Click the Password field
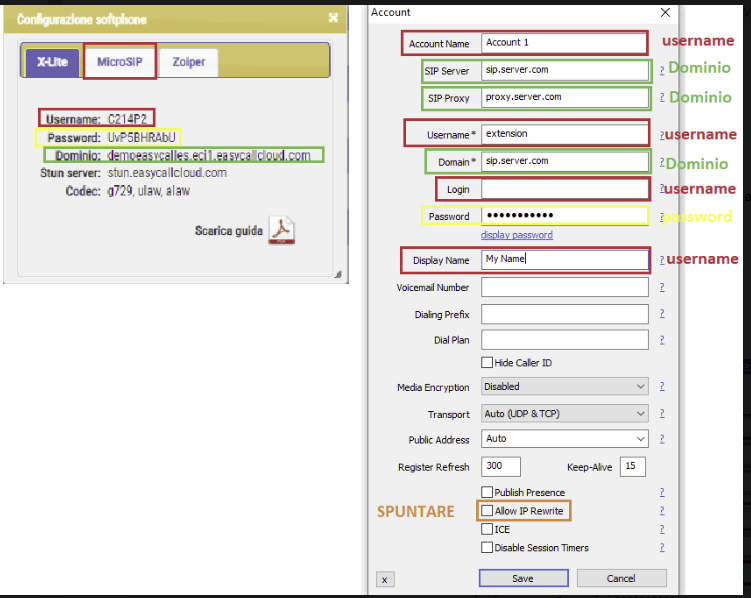Viewport: 751px width, 598px height. [x=565, y=215]
